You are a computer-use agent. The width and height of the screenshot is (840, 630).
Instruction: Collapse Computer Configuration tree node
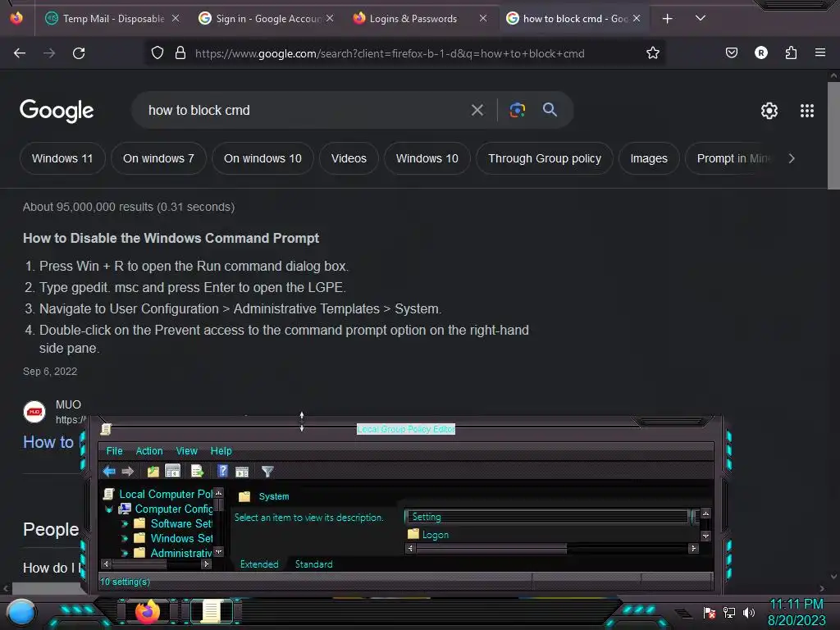(x=109, y=509)
